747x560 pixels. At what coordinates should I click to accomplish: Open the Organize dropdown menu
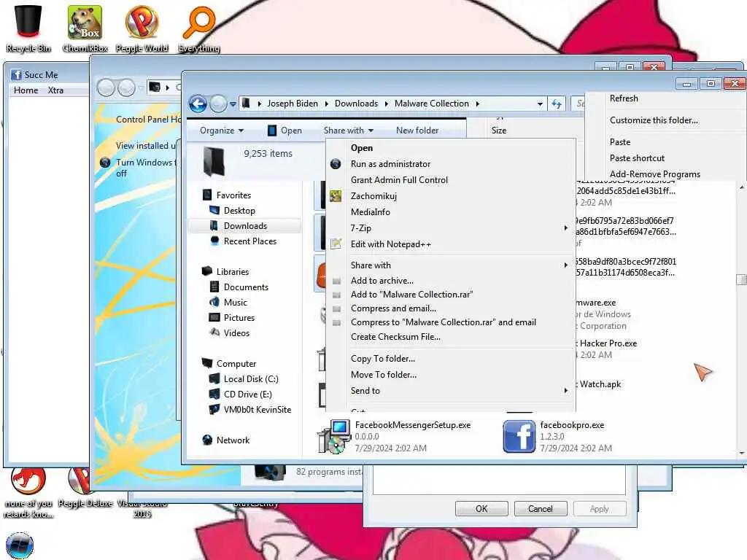222,131
